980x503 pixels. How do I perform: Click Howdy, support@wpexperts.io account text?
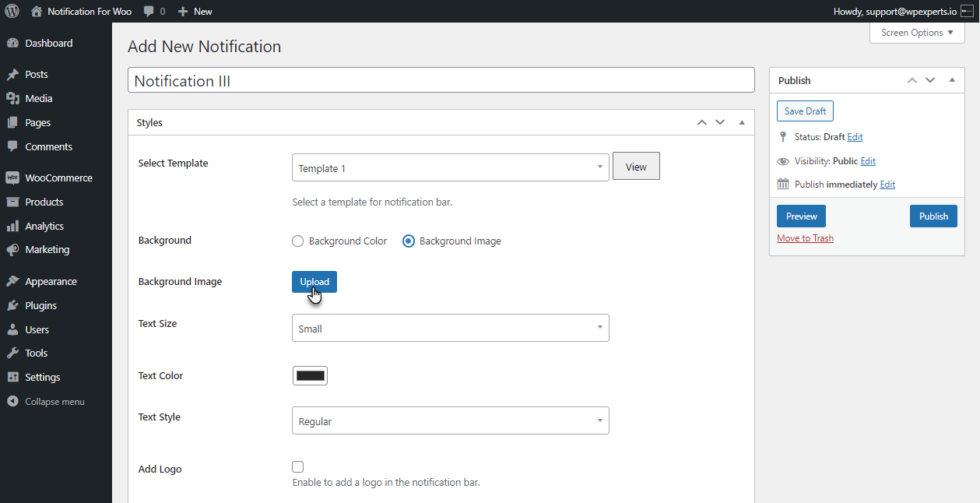click(895, 12)
